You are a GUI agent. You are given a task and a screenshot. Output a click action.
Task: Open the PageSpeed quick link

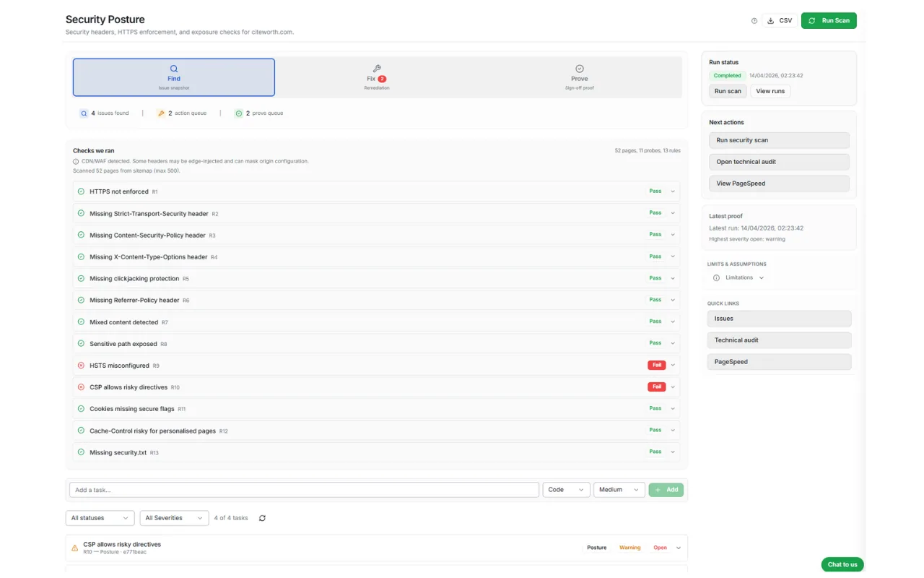(779, 362)
